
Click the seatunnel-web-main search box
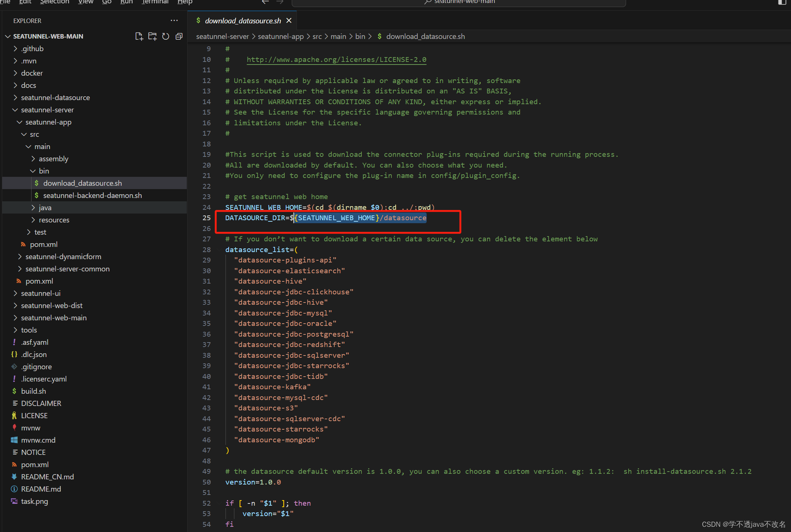[459, 2]
